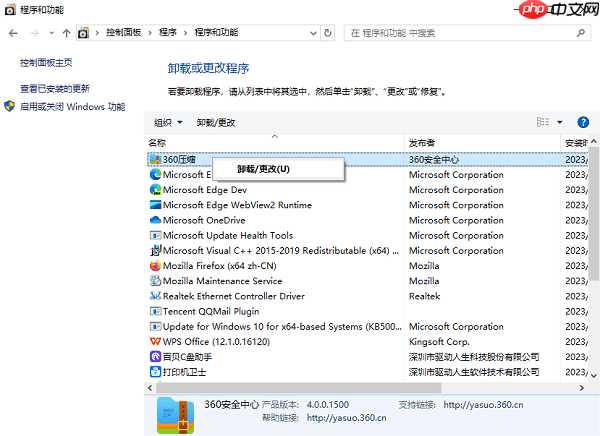Select the Microsoft Edge Dev row

point(367,190)
